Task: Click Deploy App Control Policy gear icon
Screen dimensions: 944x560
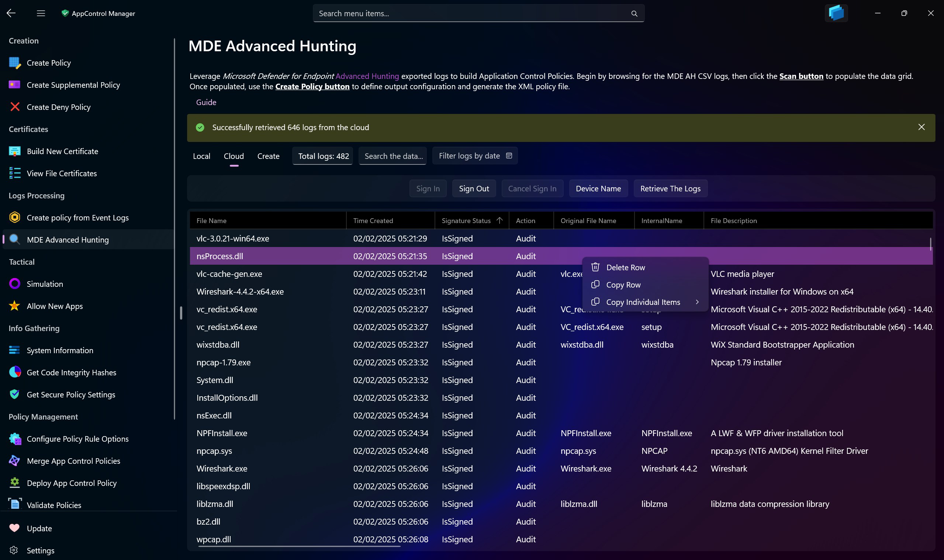Action: coord(15,483)
